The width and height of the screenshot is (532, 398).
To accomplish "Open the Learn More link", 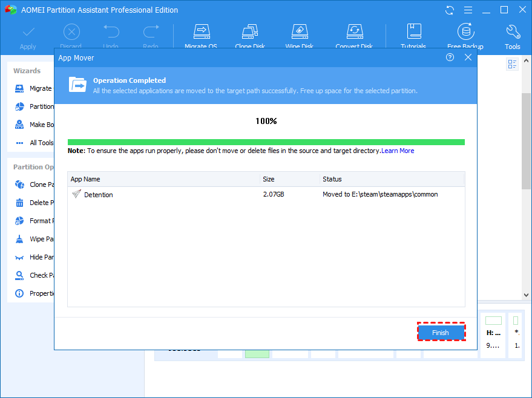I will (x=398, y=151).
